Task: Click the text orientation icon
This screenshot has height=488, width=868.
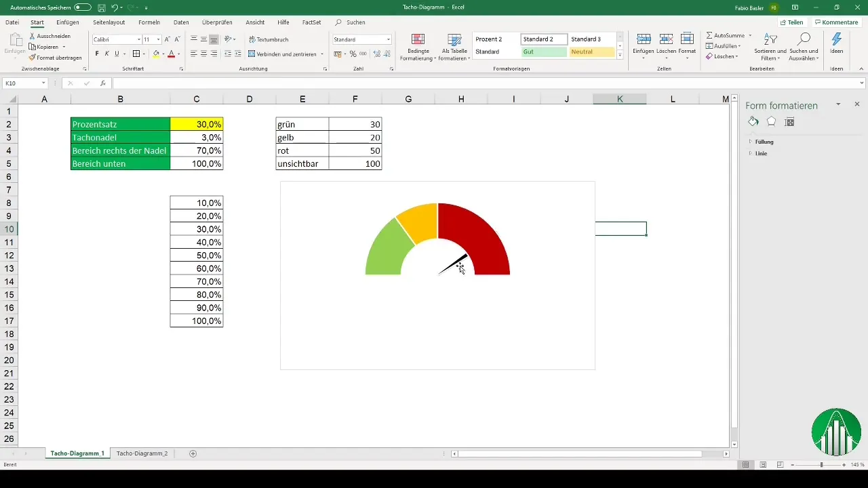Action: [229, 39]
